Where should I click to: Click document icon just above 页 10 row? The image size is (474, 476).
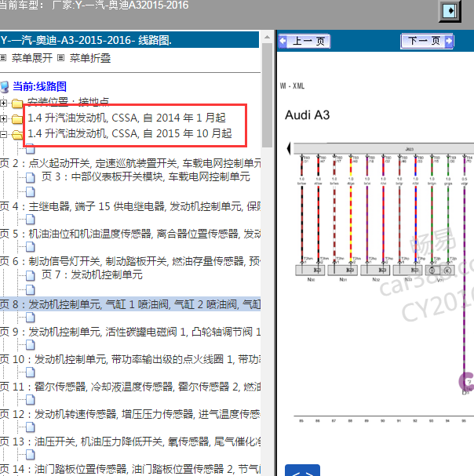[x=31, y=345]
